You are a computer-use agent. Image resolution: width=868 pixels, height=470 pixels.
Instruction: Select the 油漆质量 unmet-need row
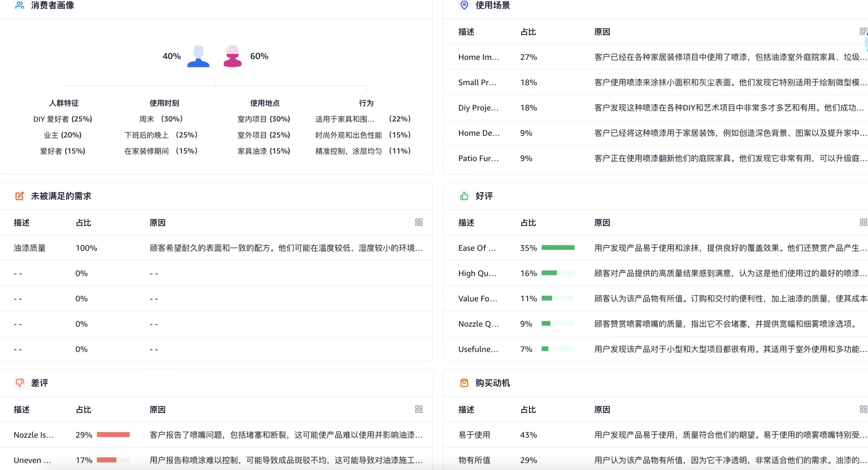coord(30,248)
